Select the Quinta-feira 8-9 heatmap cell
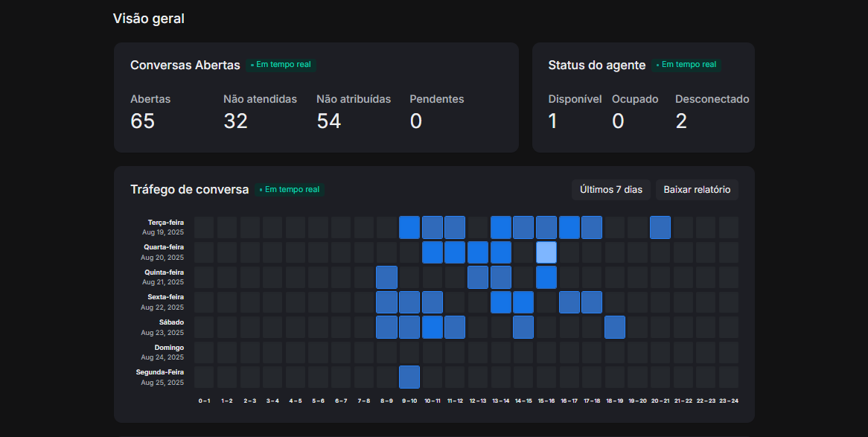868x437 pixels. (386, 277)
